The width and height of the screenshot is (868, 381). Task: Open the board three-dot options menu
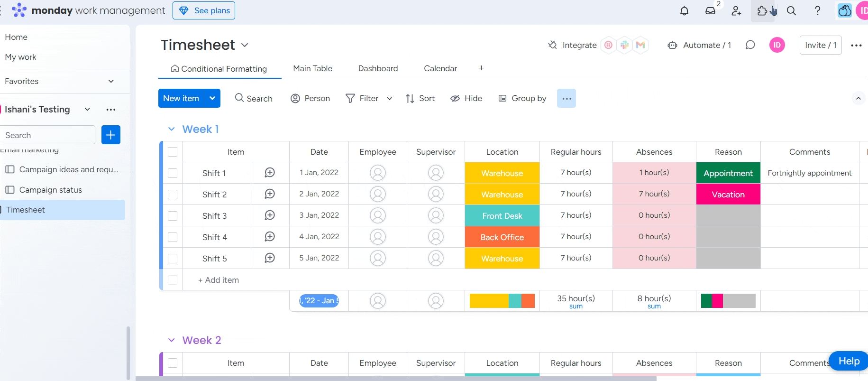pos(856,45)
